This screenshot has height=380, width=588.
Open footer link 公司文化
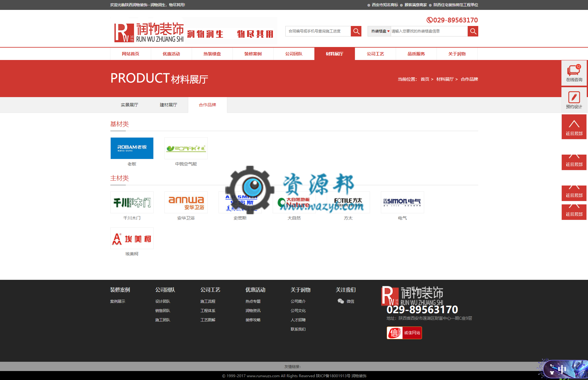pos(298,310)
